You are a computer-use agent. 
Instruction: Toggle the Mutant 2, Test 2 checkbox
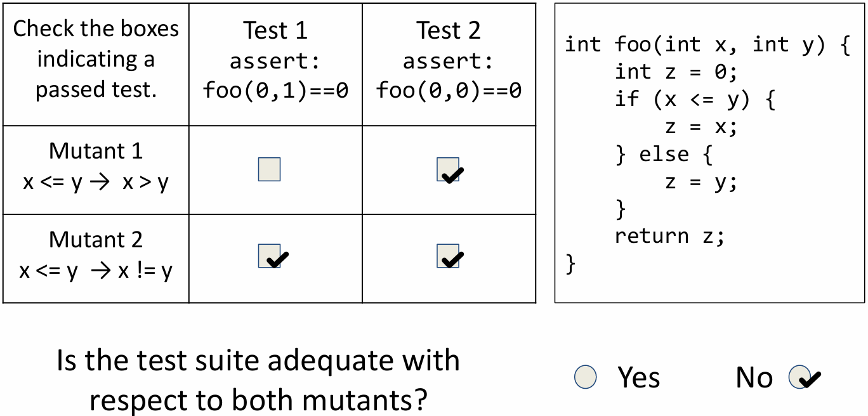[448, 256]
